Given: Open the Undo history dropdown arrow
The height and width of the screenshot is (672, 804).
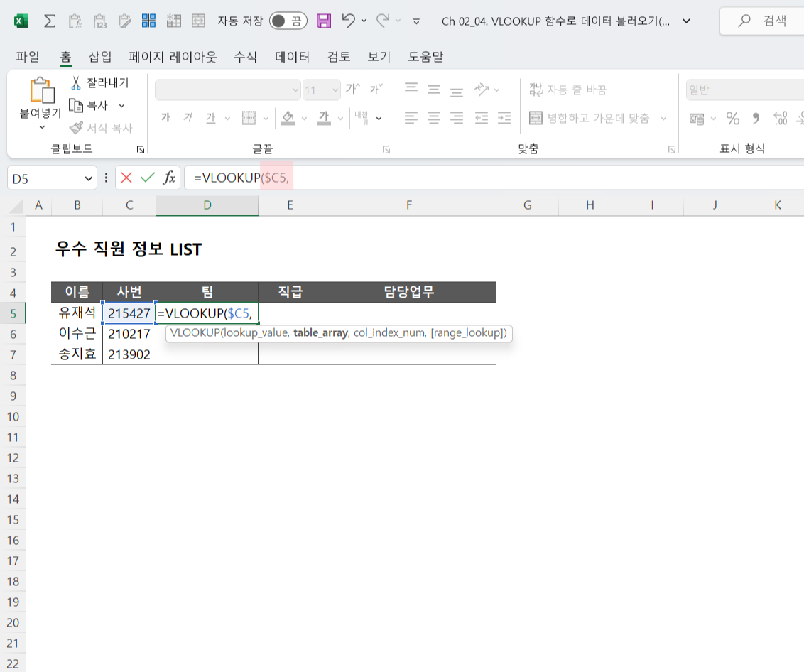Looking at the screenshot, I should [364, 21].
